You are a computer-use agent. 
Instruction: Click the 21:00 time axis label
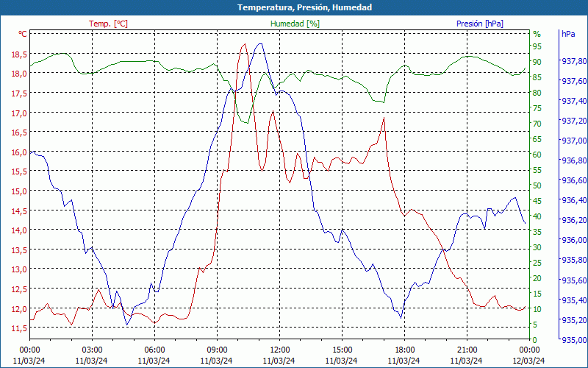tap(467, 350)
